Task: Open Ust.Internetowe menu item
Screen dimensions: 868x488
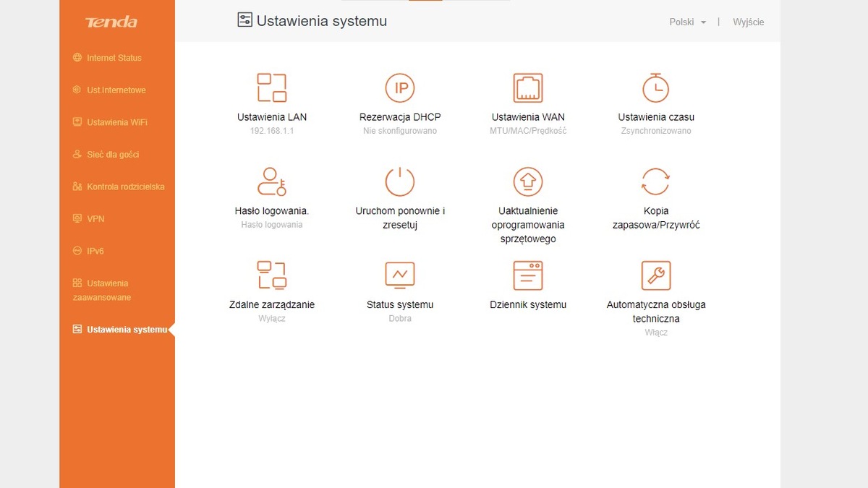Action: click(117, 90)
